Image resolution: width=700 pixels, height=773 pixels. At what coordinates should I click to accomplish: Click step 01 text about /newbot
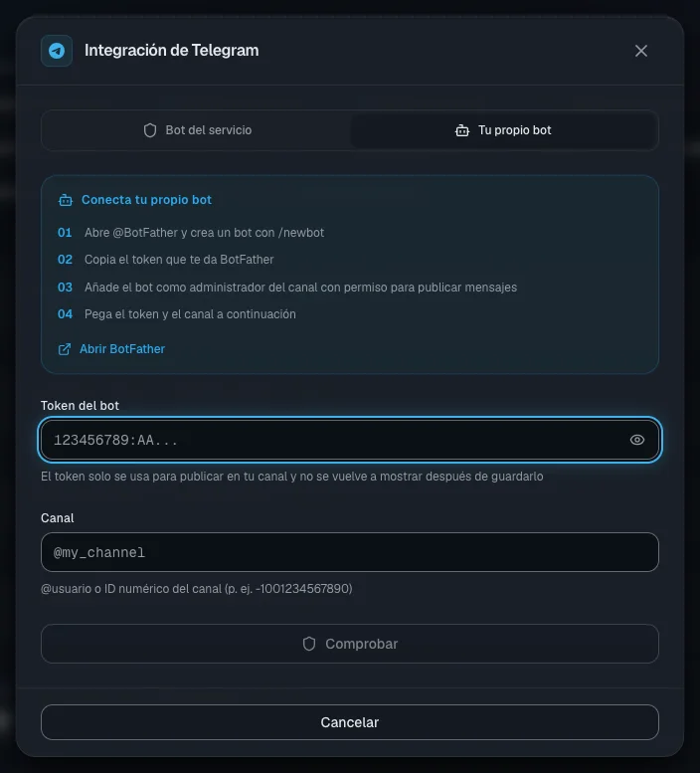pyautogui.click(x=204, y=233)
